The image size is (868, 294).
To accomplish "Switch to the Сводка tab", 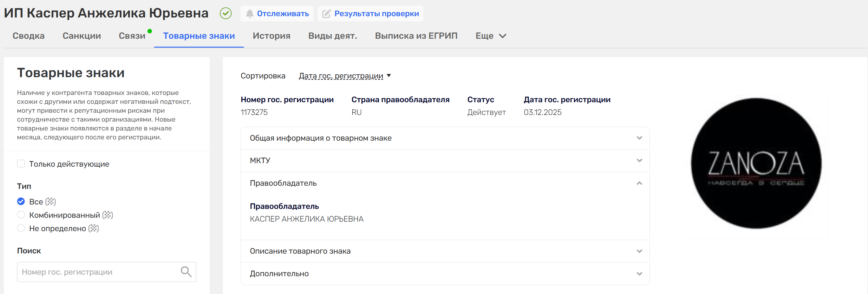I will pos(29,36).
